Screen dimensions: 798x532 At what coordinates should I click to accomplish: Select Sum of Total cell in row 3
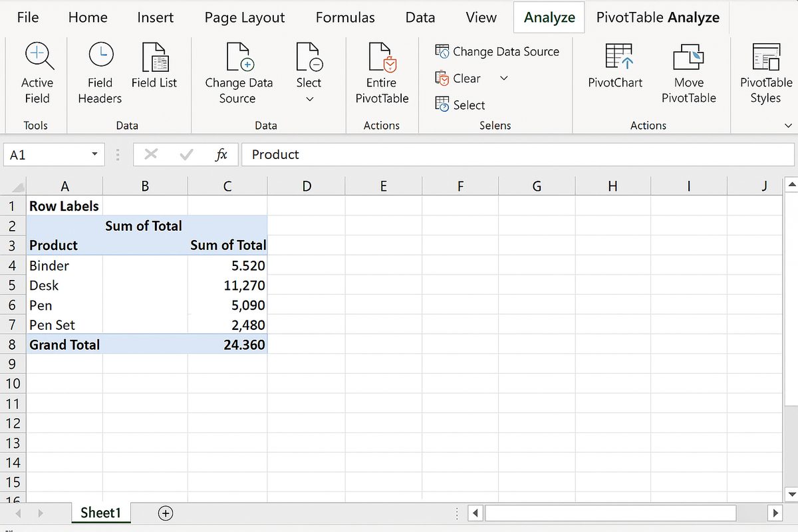(227, 245)
